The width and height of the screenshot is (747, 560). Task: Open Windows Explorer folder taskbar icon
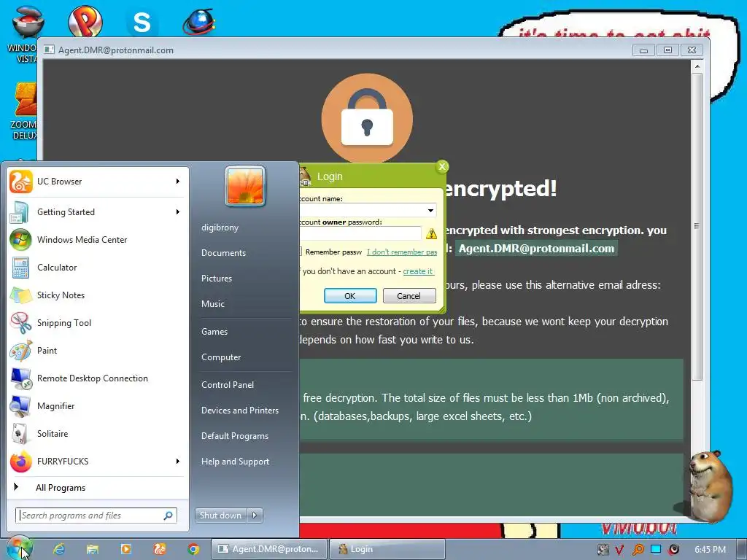click(93, 549)
